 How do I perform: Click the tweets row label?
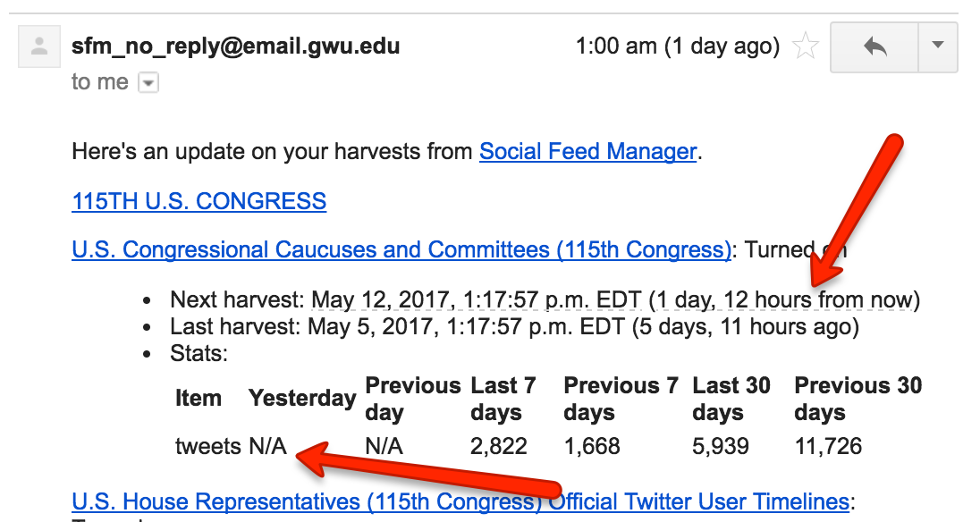point(208,446)
